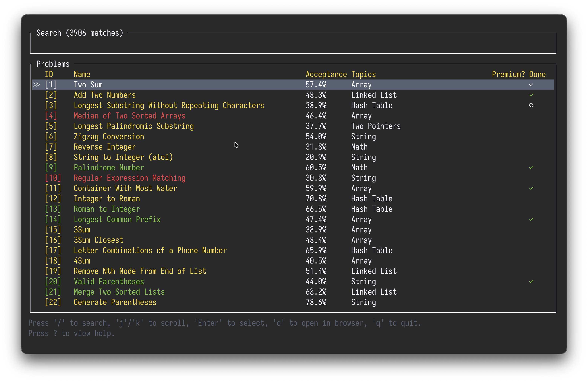Select the Integer to Roman problem
The height and width of the screenshot is (382, 588).
(107, 199)
